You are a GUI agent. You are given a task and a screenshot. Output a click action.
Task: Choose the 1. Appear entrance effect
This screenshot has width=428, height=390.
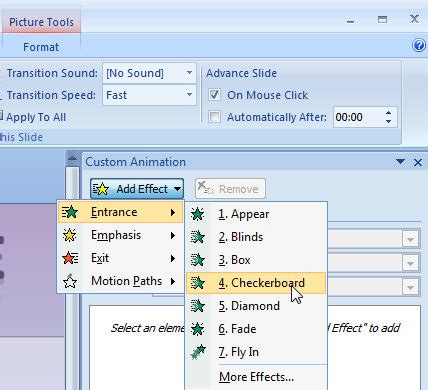256,214
